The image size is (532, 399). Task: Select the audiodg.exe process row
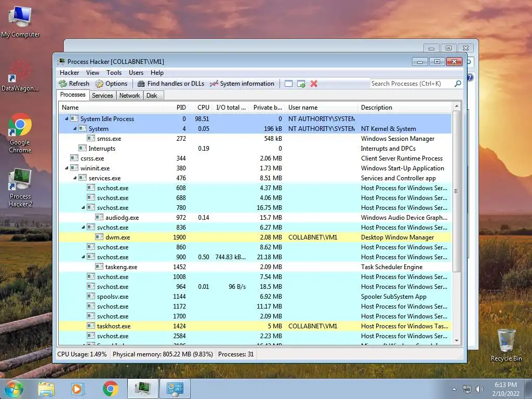pyautogui.click(x=255, y=218)
